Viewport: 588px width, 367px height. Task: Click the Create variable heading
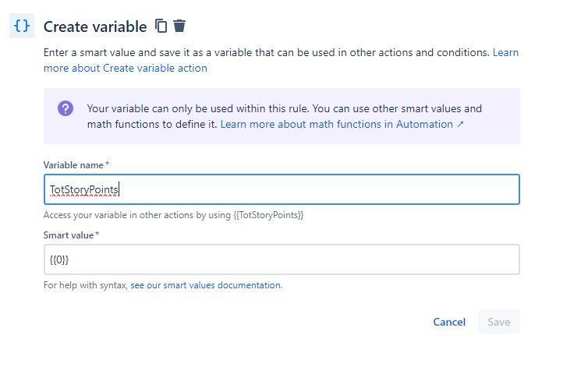95,26
